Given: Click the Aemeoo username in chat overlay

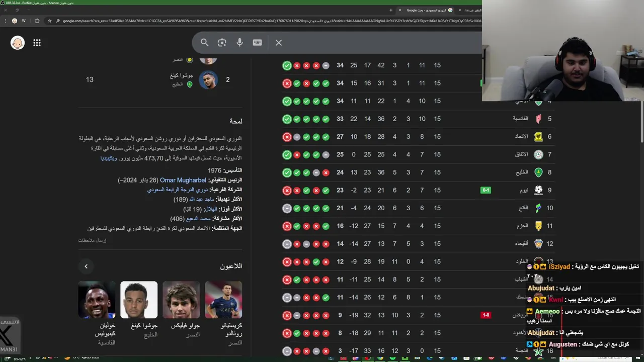Looking at the screenshot, I should click(x=547, y=312).
